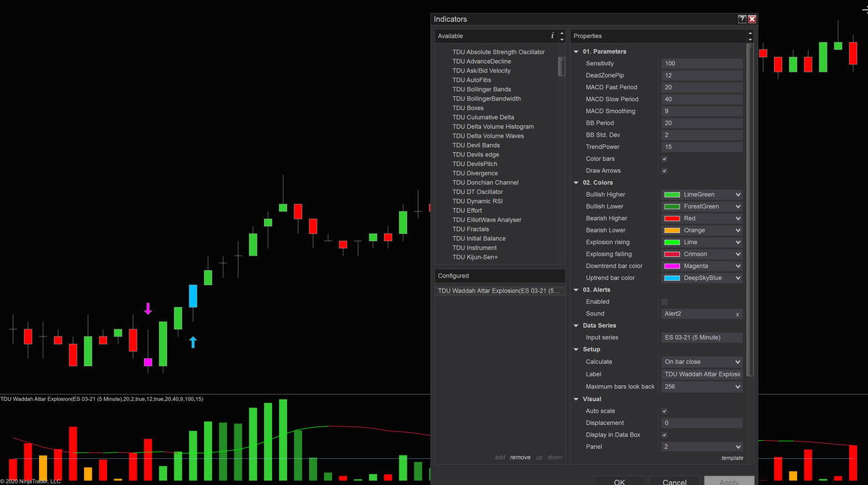
Task: Select configured TDU Waddah Attar Explosion indicator
Action: (x=500, y=291)
